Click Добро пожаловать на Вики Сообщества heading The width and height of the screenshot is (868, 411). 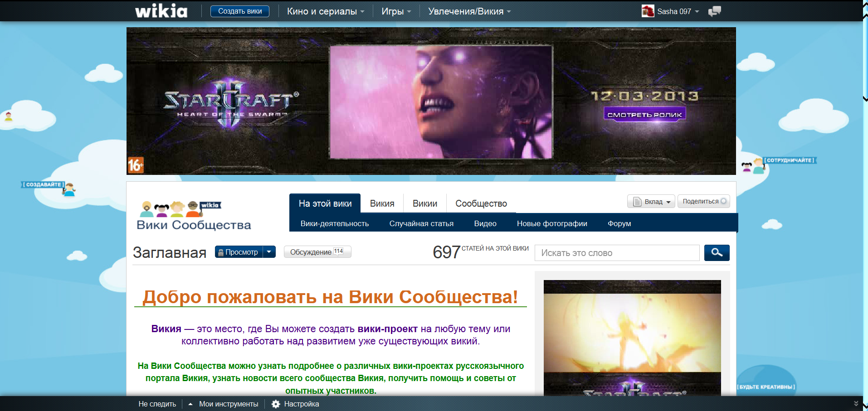pos(330,297)
